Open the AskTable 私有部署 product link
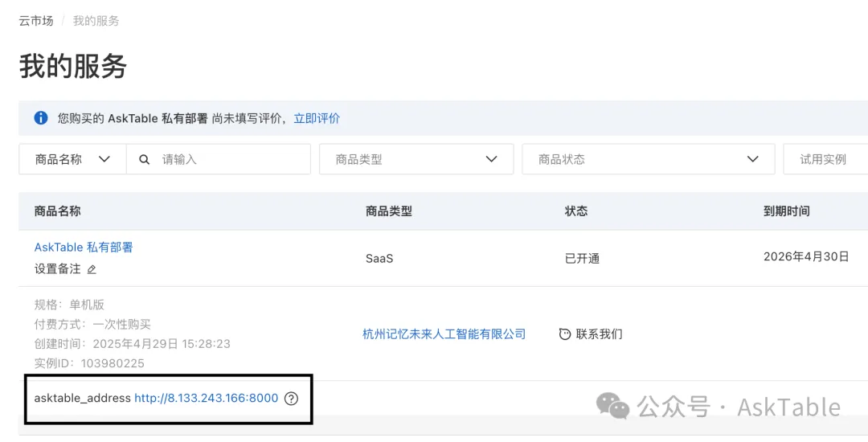 84,248
